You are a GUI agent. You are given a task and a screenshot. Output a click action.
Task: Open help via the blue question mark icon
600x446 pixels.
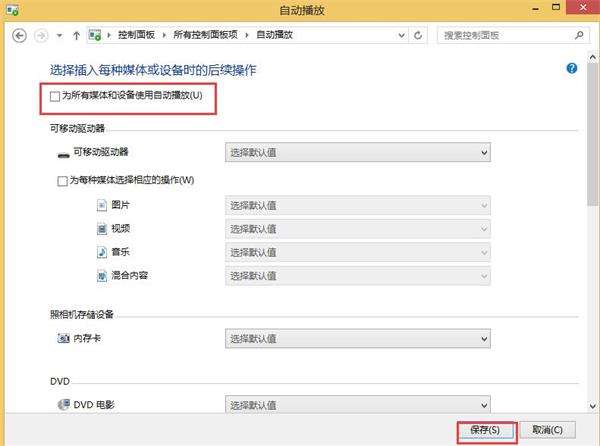(x=572, y=68)
